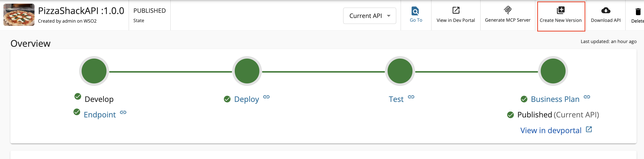Click the Endpoint link
644x159 pixels.
point(100,114)
